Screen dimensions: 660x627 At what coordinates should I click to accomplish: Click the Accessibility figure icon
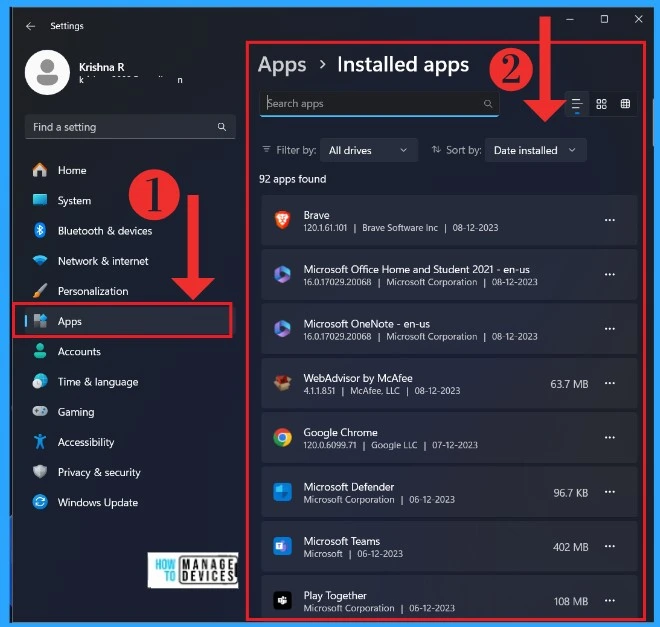tap(40, 441)
